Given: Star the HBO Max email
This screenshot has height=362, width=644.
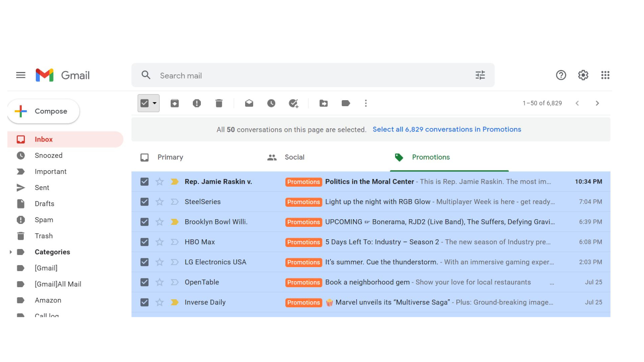Looking at the screenshot, I should [160, 242].
